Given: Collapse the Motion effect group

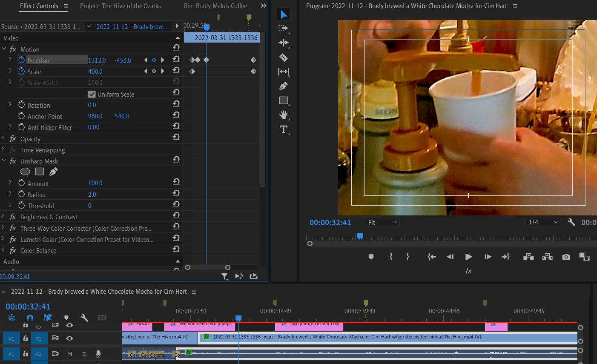Looking at the screenshot, I should tap(3, 49).
